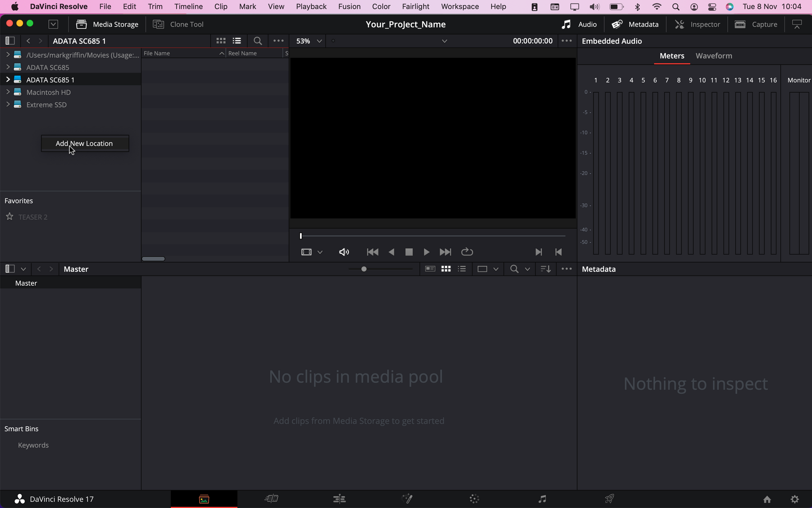Toggle the Metadata panel button
This screenshot has width=812, height=508.
point(635,24)
